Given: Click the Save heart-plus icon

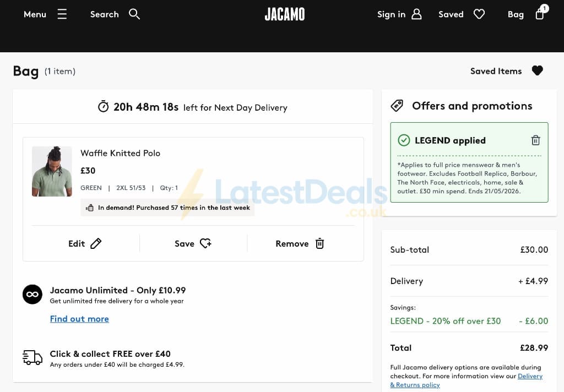Looking at the screenshot, I should [206, 243].
